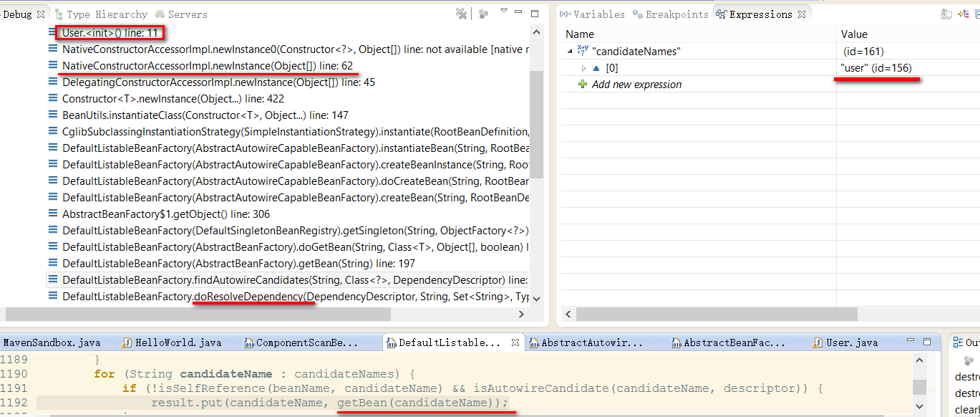Click line number 1190 in editor gutter
Screen dimensions: 980x417
click(14, 373)
